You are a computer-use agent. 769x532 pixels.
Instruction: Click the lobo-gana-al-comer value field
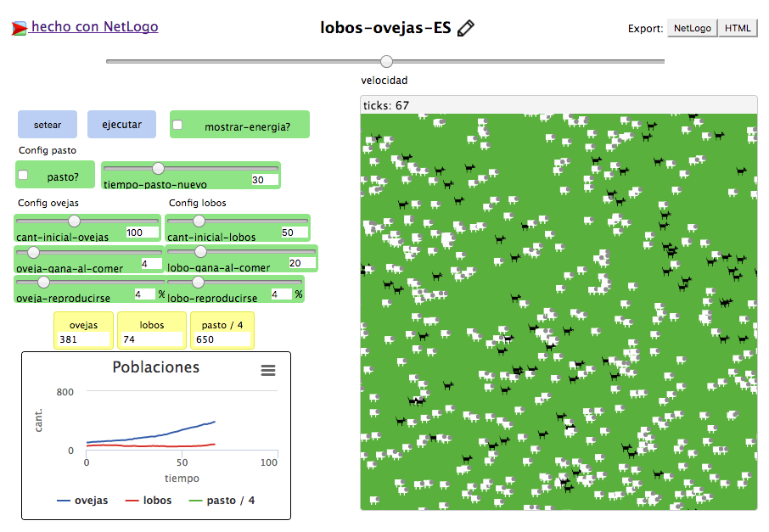(x=300, y=263)
